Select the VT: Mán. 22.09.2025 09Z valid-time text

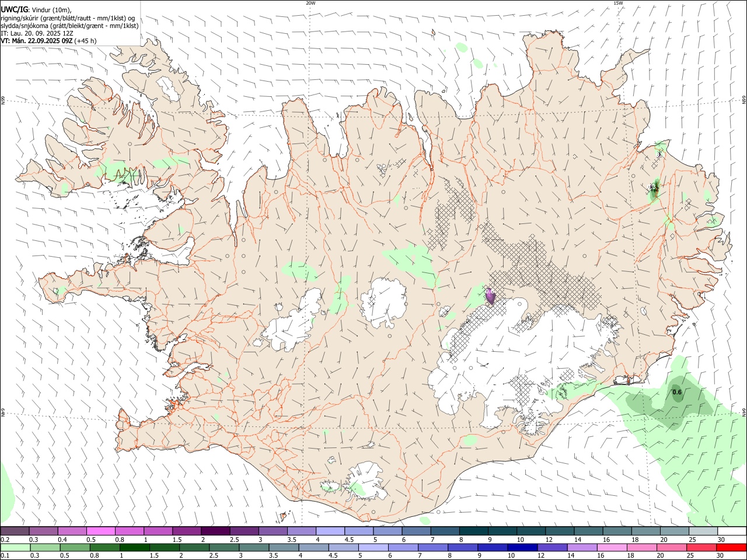pyautogui.click(x=36, y=41)
